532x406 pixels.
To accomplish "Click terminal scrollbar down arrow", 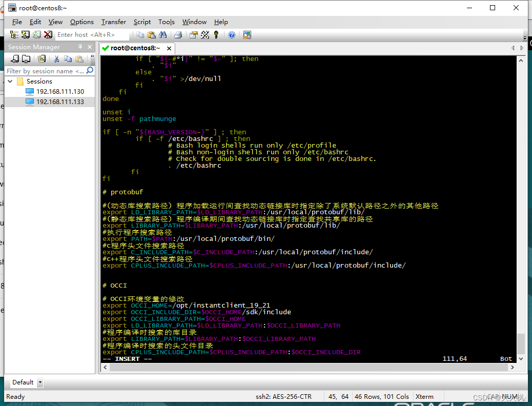I will click(x=521, y=358).
